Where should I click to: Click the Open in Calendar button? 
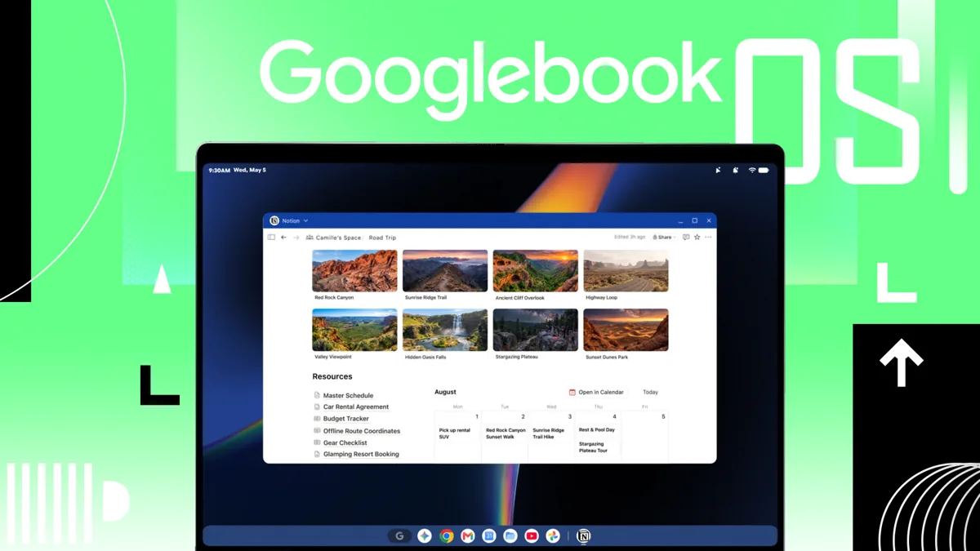[596, 393]
